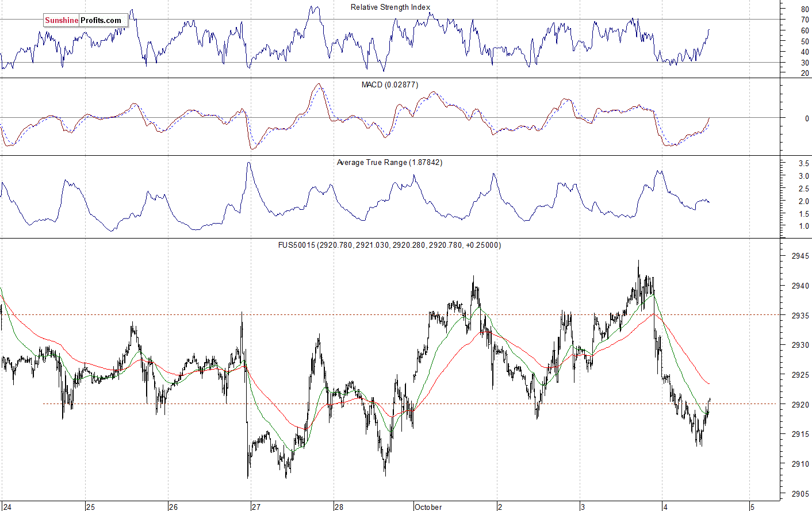Click date label 25 on time axis

90,507
